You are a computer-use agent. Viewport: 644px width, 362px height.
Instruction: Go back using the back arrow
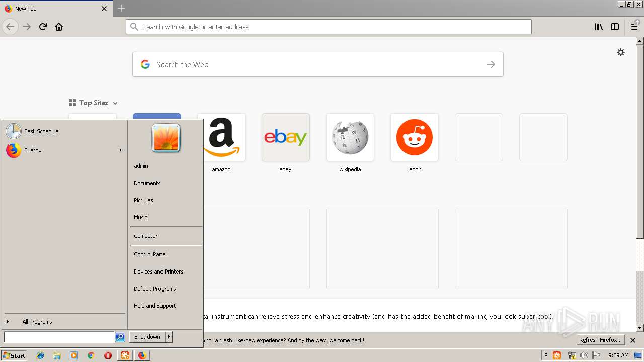click(10, 27)
